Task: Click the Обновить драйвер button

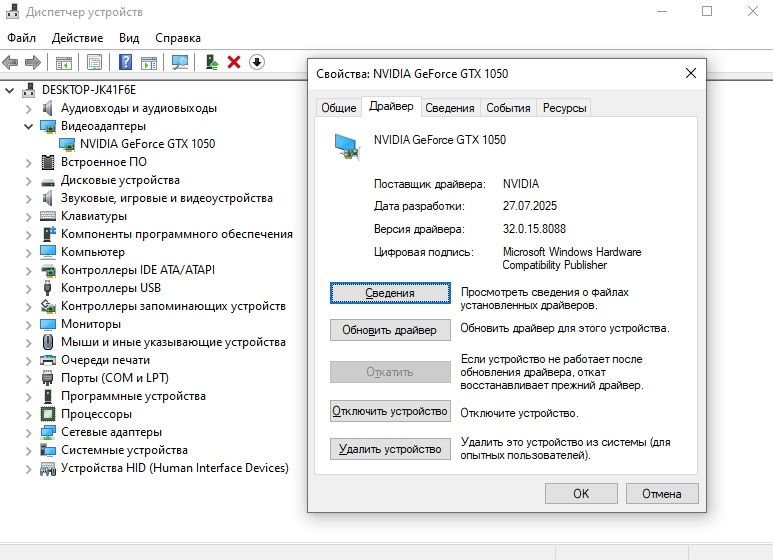Action: 390,330
